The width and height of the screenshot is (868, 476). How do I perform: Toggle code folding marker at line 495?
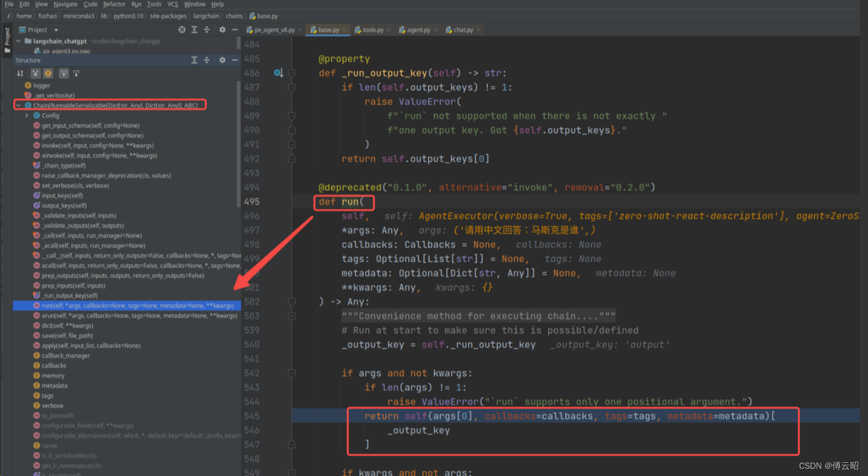pos(292,202)
